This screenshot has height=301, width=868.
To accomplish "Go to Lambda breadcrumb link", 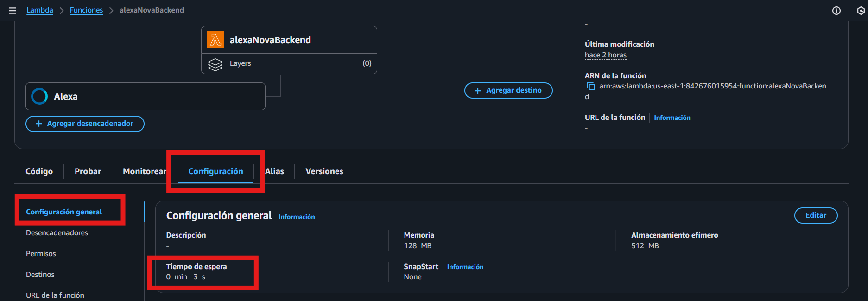I will click(39, 10).
